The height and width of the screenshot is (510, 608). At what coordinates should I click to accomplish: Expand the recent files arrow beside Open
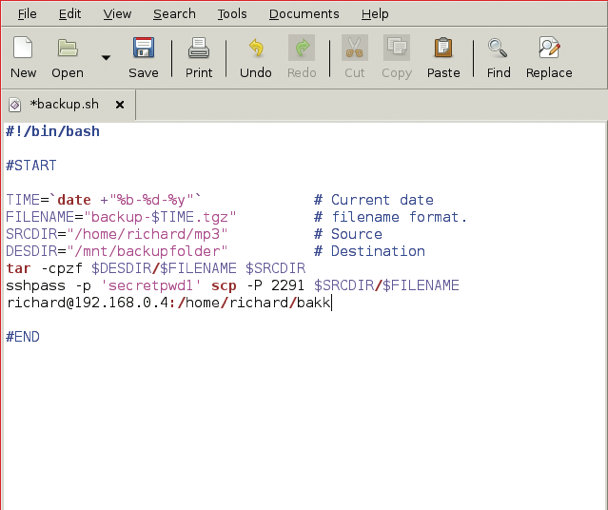[106, 58]
